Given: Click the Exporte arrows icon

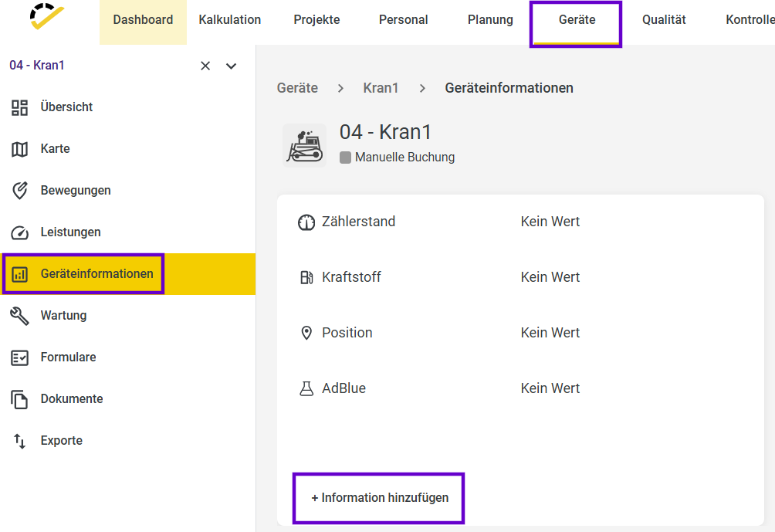Looking at the screenshot, I should 20,441.
